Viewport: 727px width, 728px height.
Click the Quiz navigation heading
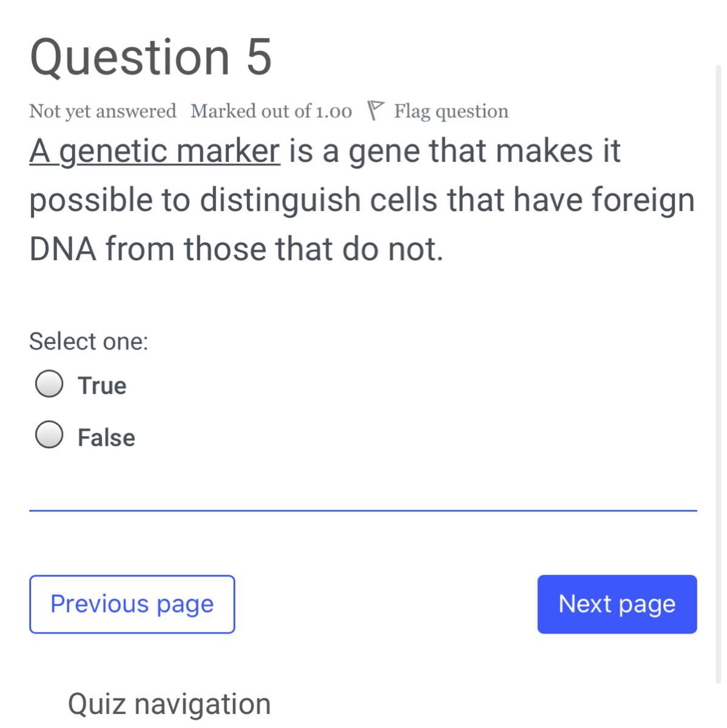coord(169,704)
